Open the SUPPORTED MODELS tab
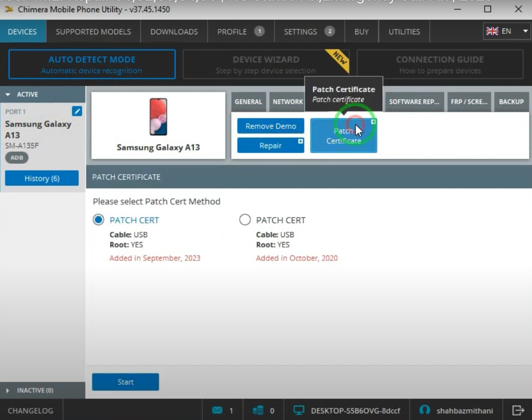Image resolution: width=532 pixels, height=420 pixels. point(93,32)
